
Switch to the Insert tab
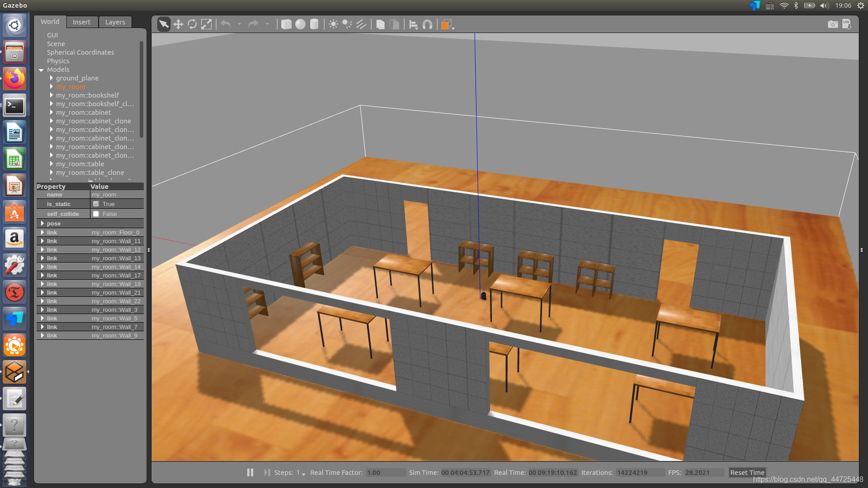tap(81, 22)
